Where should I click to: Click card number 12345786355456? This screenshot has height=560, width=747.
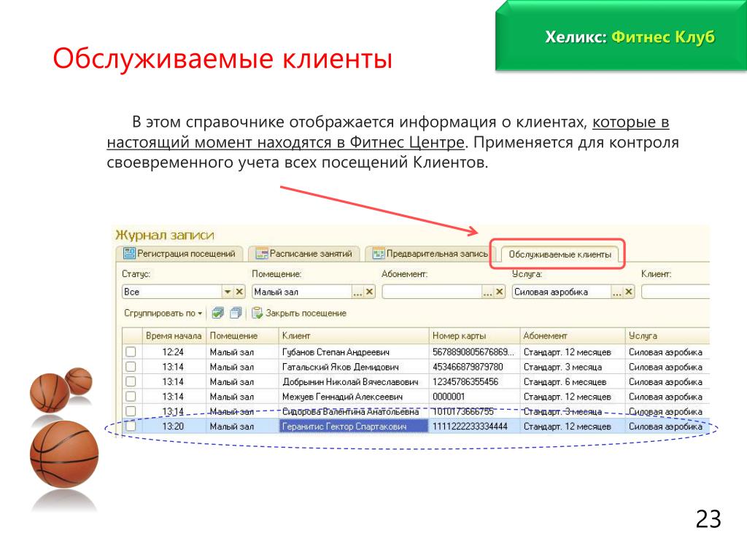point(465,381)
